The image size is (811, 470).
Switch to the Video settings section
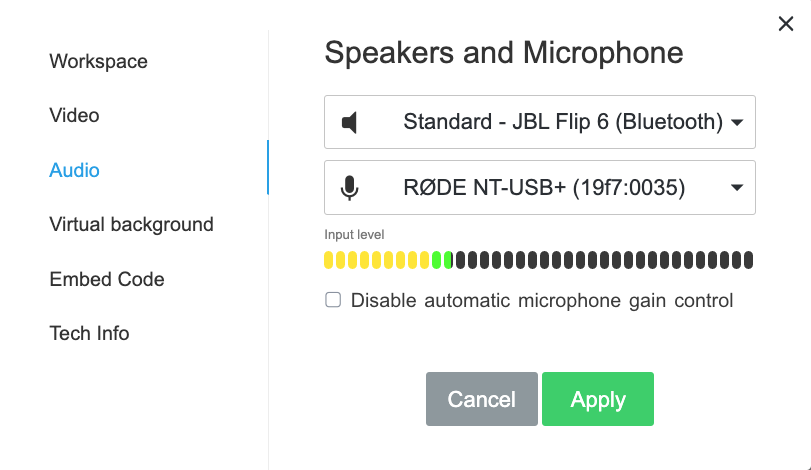74,115
